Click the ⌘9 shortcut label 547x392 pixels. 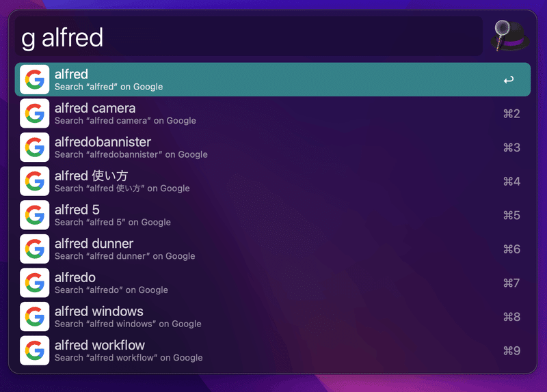[511, 350]
